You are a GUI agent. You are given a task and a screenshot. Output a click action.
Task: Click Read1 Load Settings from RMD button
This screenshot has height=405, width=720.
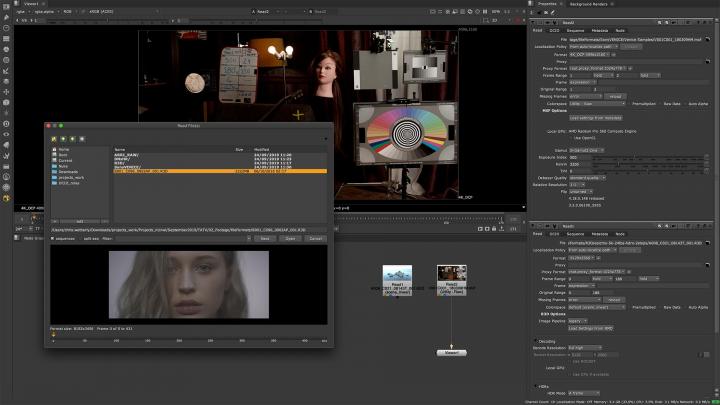[591, 328]
